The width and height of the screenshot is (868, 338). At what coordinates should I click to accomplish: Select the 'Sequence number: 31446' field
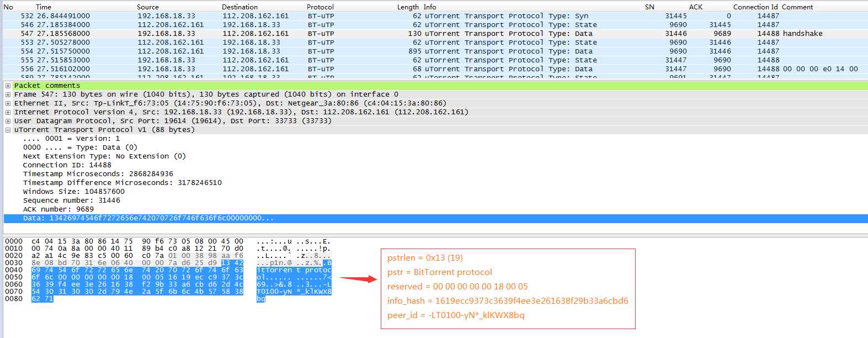pyautogui.click(x=72, y=200)
